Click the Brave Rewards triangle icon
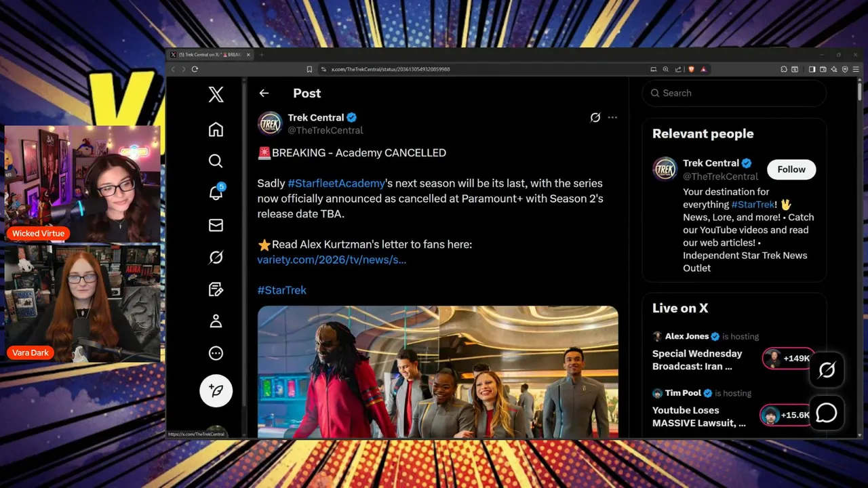Screen dimensions: 868x488 coord(703,69)
